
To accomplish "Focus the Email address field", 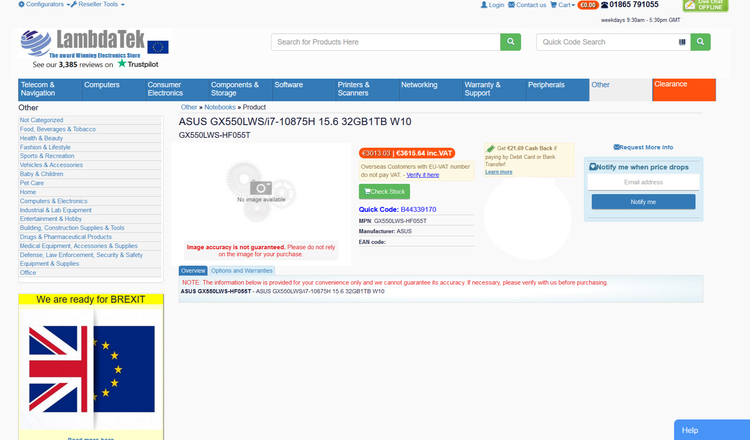I will 643,182.
